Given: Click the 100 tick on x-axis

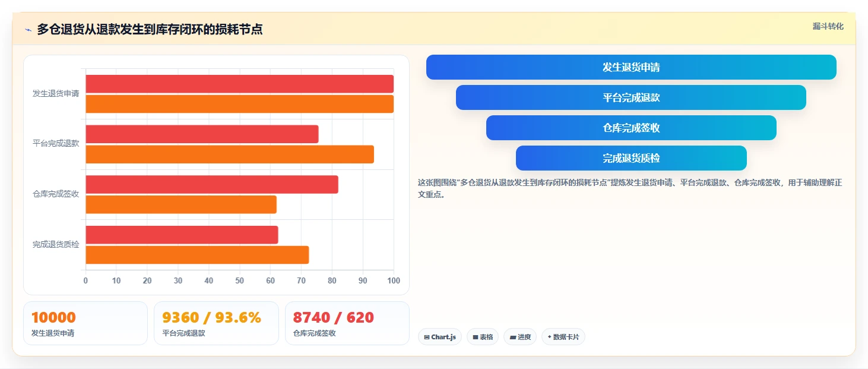Looking at the screenshot, I should (393, 280).
